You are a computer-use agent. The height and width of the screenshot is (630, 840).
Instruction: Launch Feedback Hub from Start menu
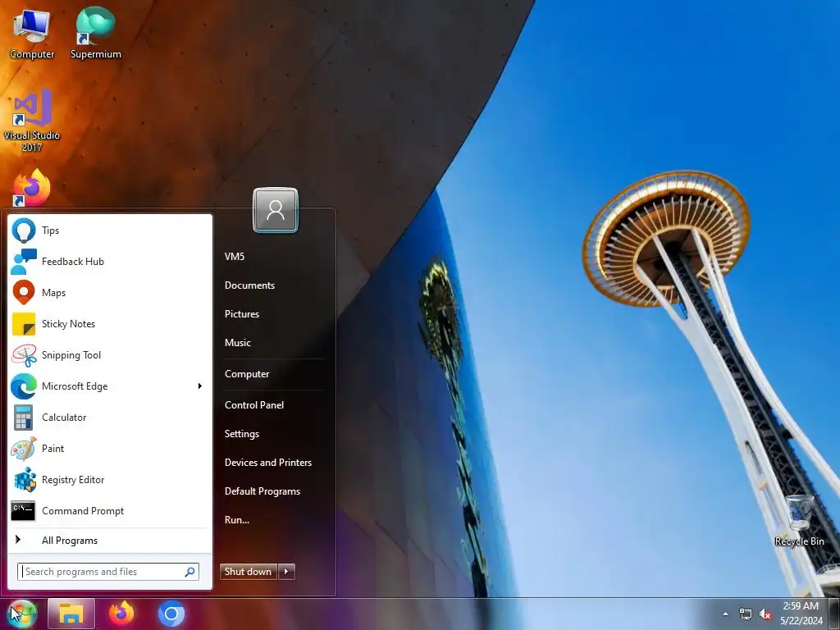[24, 262]
